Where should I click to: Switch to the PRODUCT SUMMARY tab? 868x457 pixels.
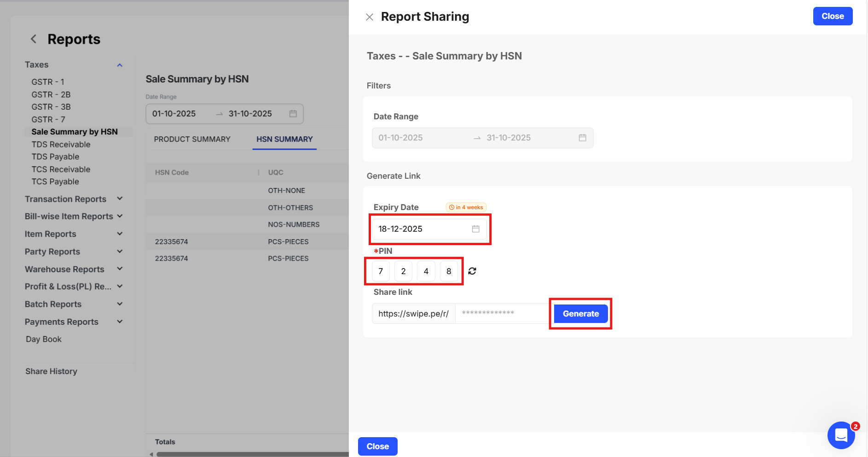click(x=192, y=139)
